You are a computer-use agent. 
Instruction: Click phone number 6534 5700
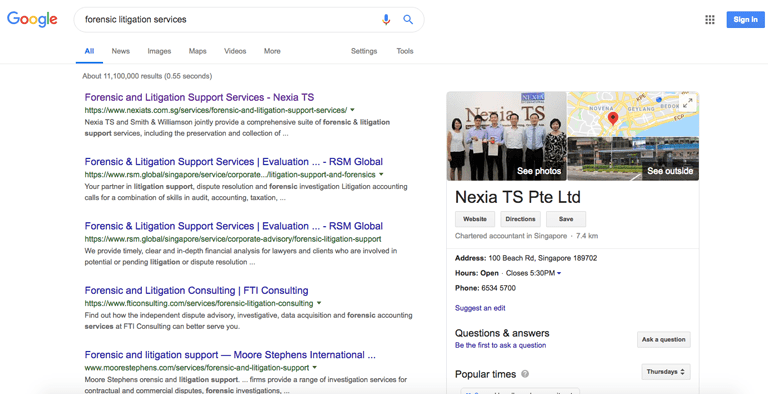click(x=498, y=288)
